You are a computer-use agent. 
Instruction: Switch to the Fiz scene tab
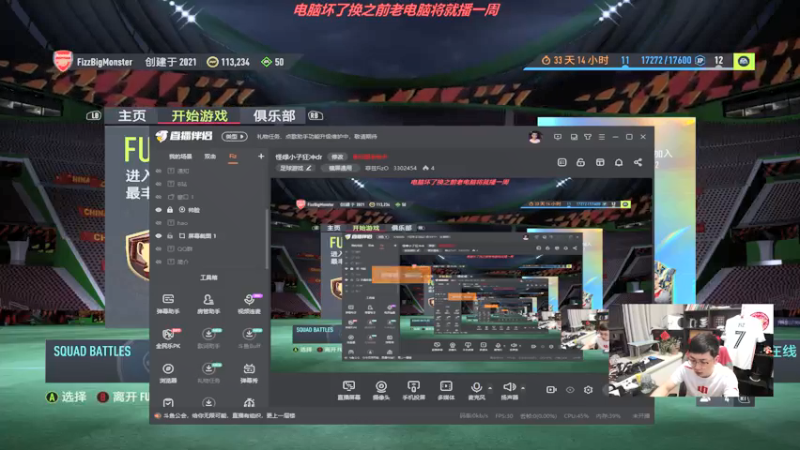[233, 156]
